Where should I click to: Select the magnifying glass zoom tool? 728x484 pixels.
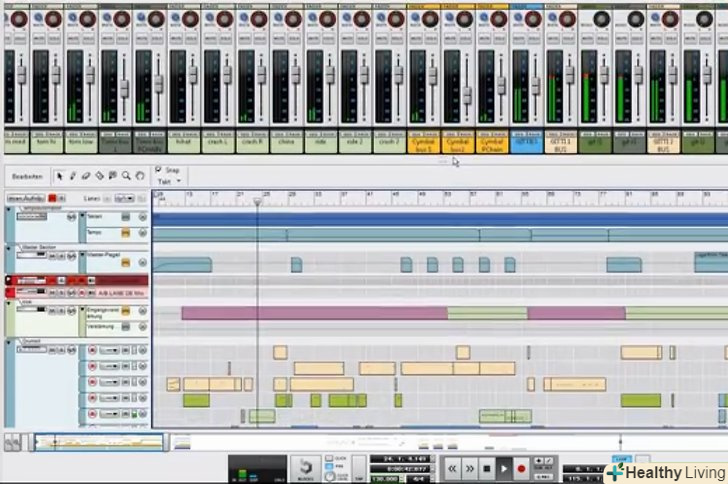pos(126,176)
